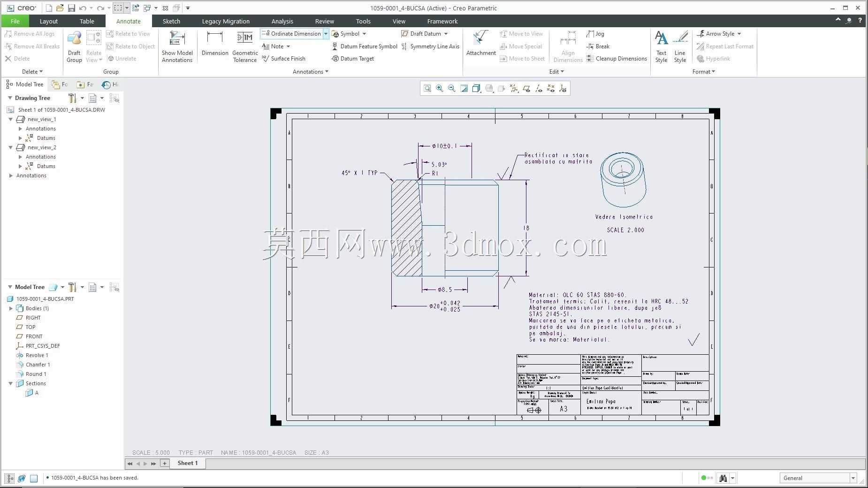The height and width of the screenshot is (488, 868).
Task: Expand the Annotations group overflow
Action: point(311,72)
